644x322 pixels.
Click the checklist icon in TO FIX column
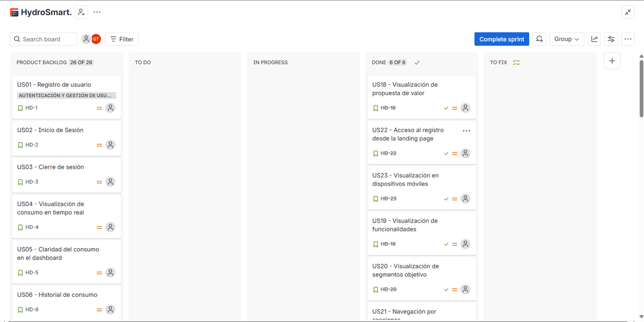[516, 62]
